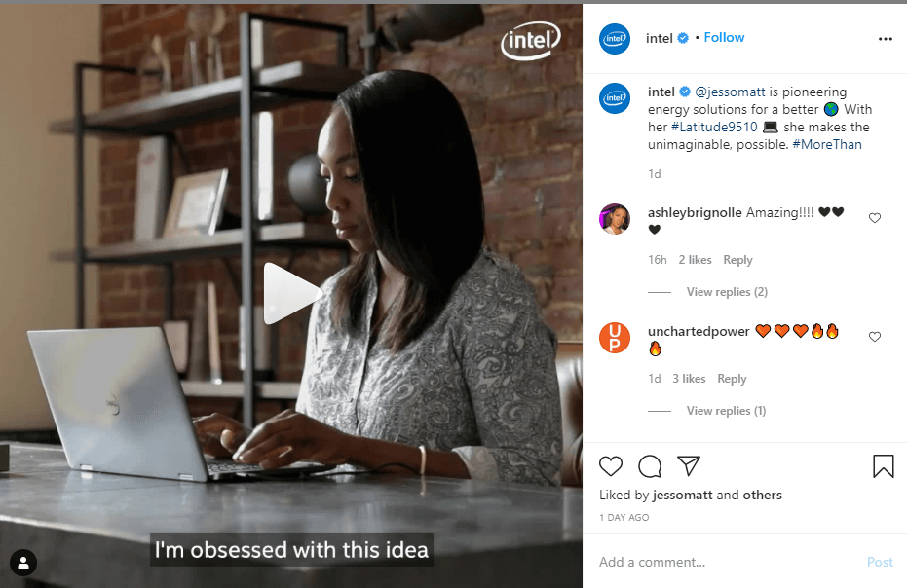Open the comment speech bubble icon
Viewport: 907px width, 588px height.
[650, 466]
